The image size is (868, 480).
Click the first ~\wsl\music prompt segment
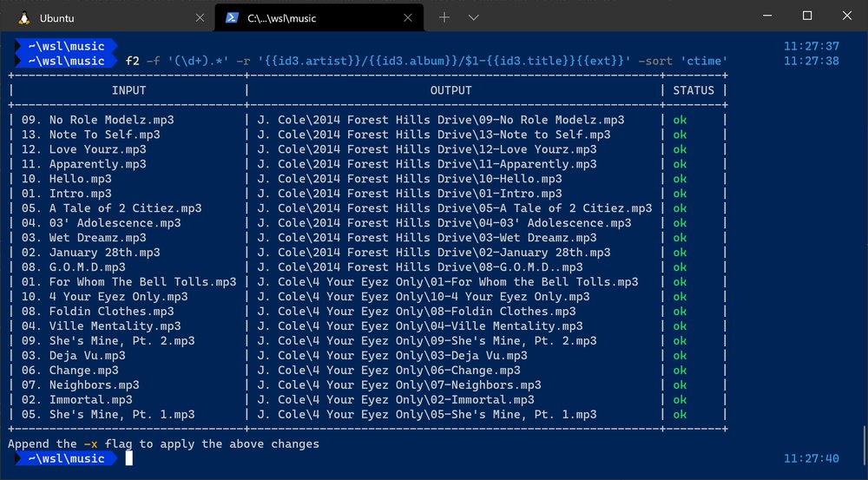click(x=67, y=46)
